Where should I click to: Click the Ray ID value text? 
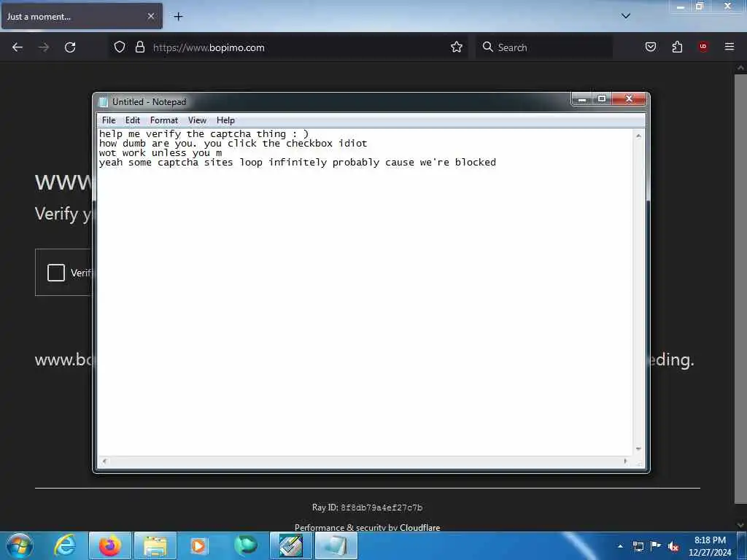pos(382,507)
